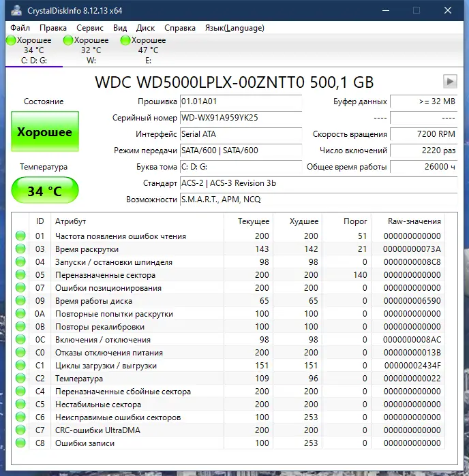The width and height of the screenshot is (469, 476).
Task: Open the Язык(Language) menu
Action: point(234,28)
